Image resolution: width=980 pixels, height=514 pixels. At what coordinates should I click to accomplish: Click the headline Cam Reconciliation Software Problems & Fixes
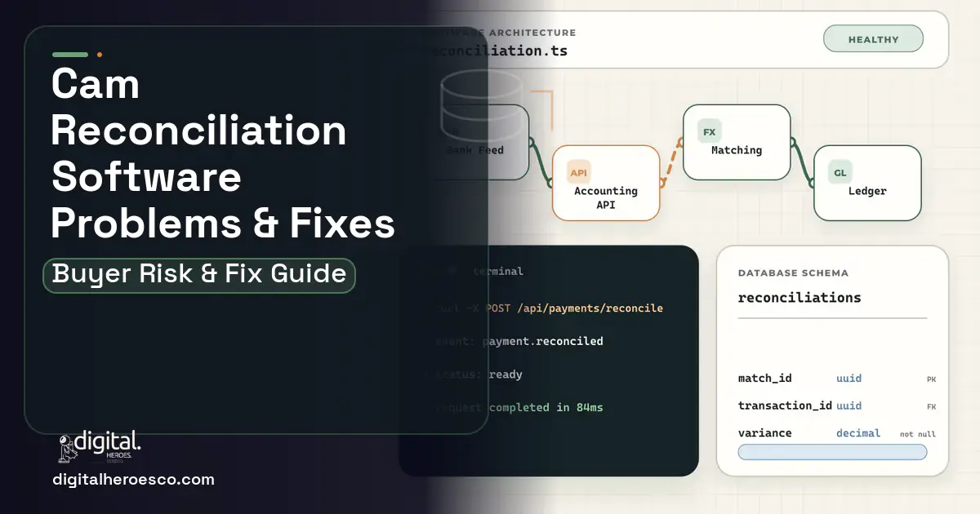tap(223, 153)
